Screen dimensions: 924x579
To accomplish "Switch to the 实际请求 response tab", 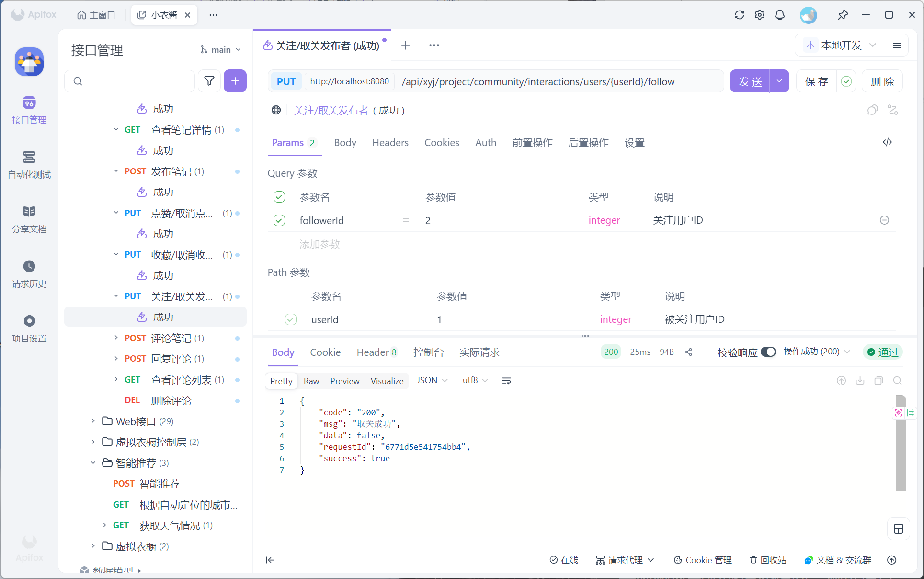I will [479, 352].
